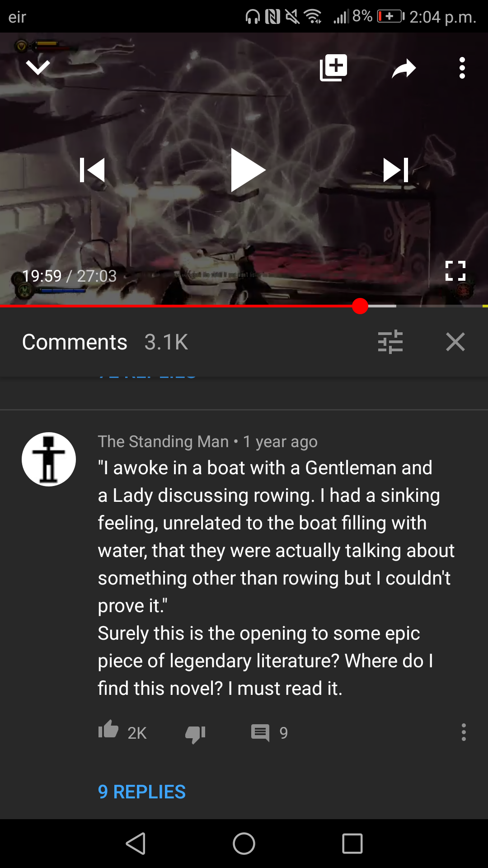Skip to the previous video
The width and height of the screenshot is (488, 868).
pyautogui.click(x=92, y=170)
